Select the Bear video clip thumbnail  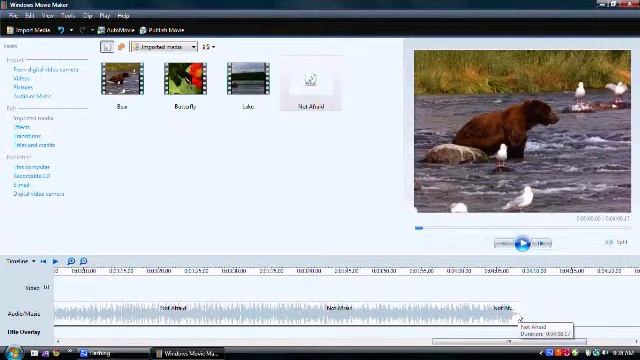click(122, 78)
